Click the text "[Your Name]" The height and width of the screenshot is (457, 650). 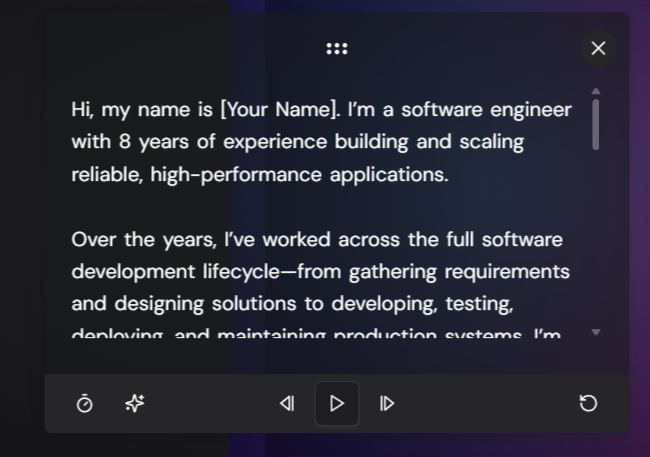point(280,110)
